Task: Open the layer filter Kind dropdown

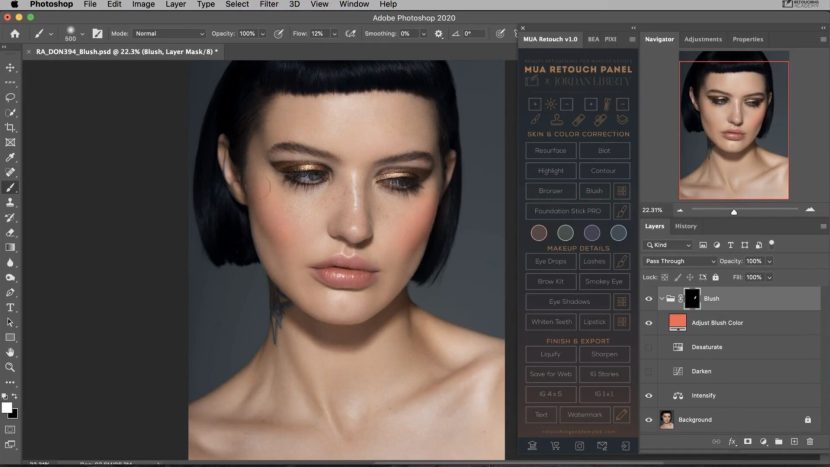Action: [x=668, y=245]
